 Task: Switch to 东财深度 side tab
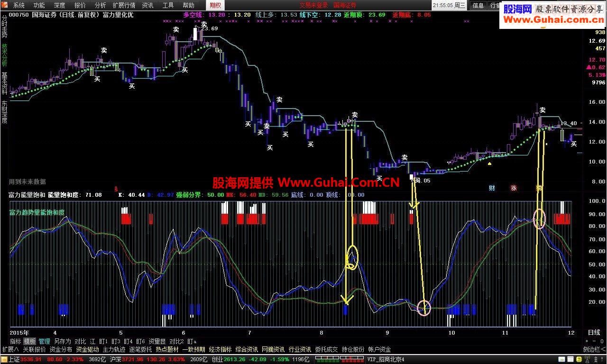coord(4,112)
